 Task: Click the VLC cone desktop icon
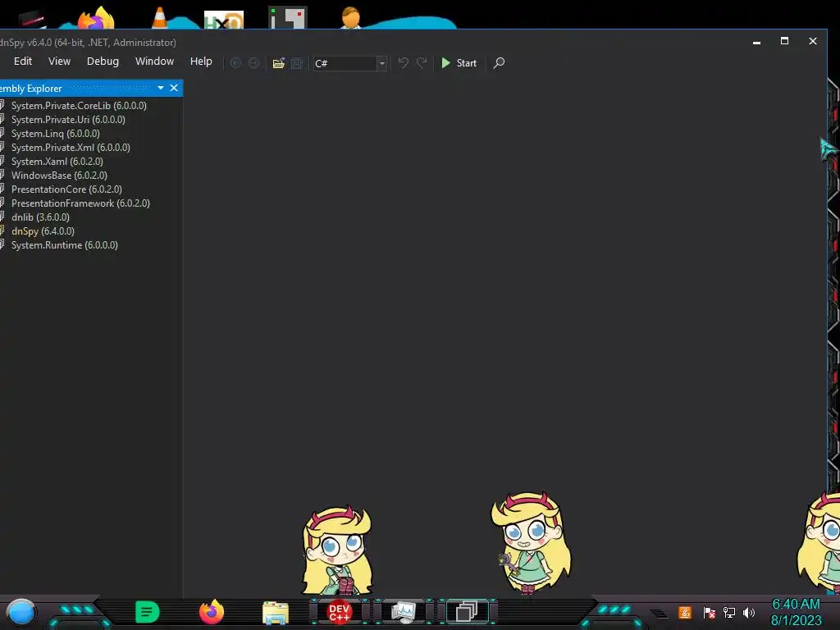tap(159, 17)
